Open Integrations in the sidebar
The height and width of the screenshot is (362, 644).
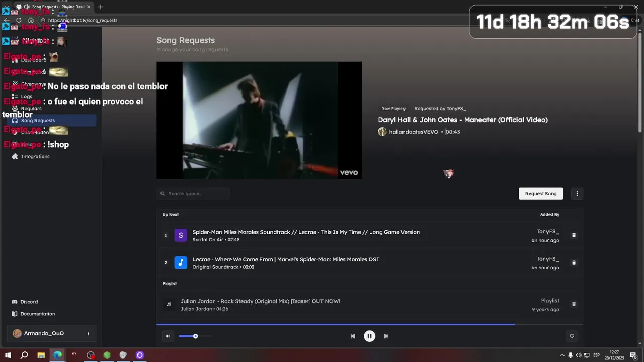pos(35,157)
